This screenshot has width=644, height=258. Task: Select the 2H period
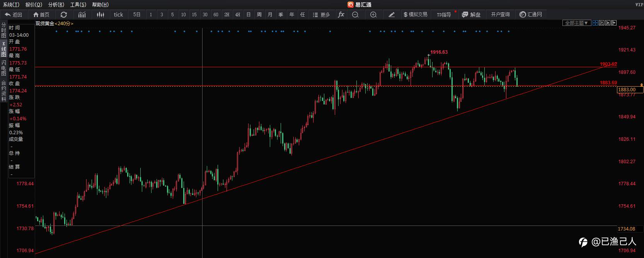227,14
